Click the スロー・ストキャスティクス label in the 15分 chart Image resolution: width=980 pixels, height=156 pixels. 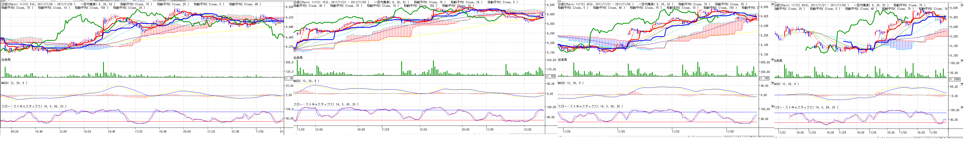click(326, 104)
